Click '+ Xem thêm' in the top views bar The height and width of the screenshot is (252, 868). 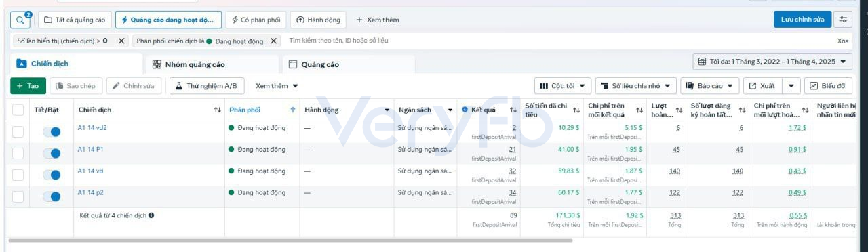coord(378,20)
